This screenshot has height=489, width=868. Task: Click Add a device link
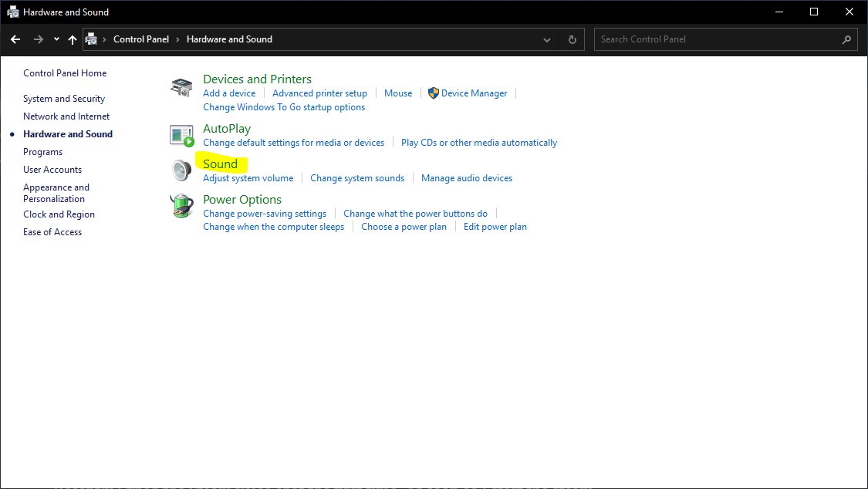point(229,93)
